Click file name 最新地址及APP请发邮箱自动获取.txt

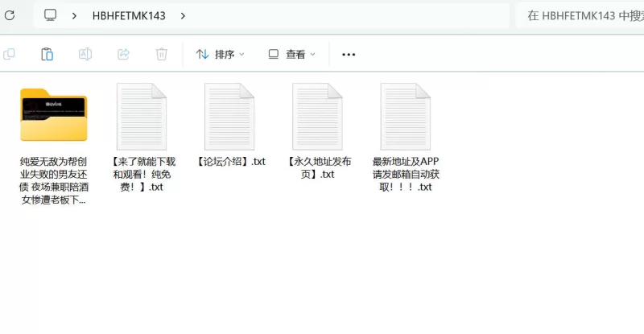point(406,174)
